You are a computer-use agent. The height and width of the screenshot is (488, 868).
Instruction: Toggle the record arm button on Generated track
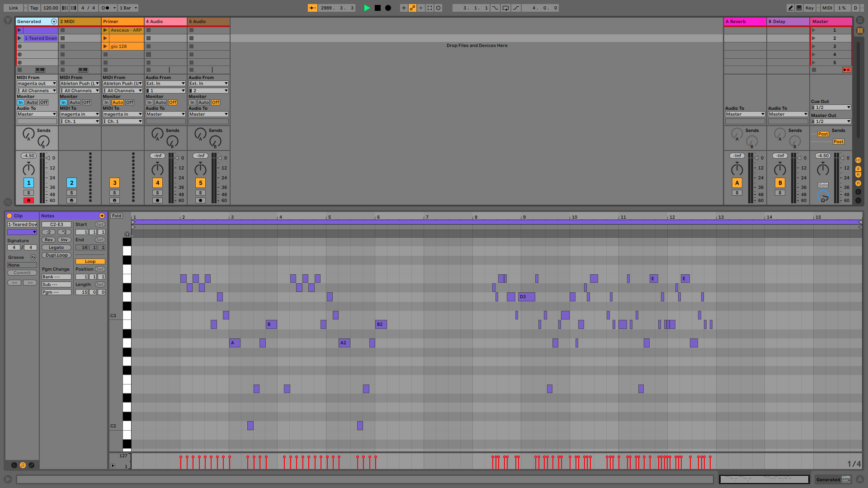click(x=28, y=200)
